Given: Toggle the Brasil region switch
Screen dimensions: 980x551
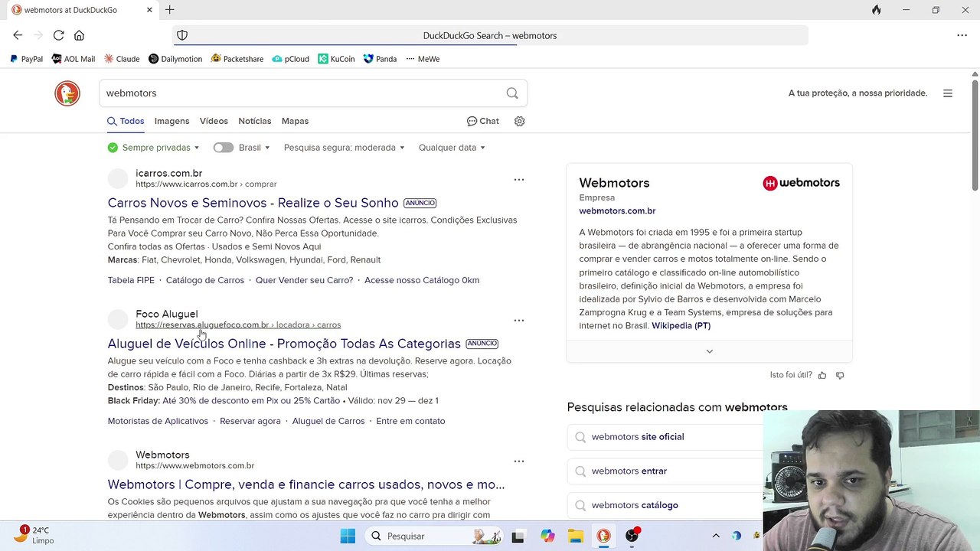Looking at the screenshot, I should pos(224,148).
